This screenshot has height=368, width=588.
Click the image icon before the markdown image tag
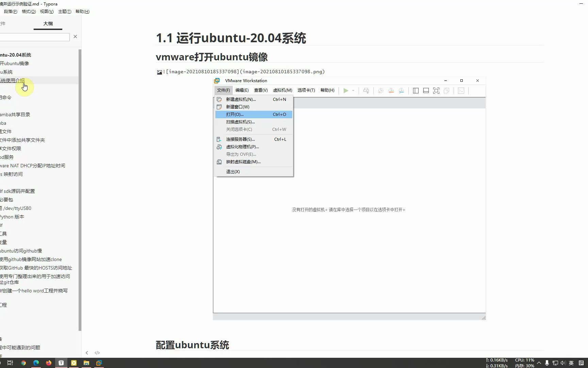point(159,72)
